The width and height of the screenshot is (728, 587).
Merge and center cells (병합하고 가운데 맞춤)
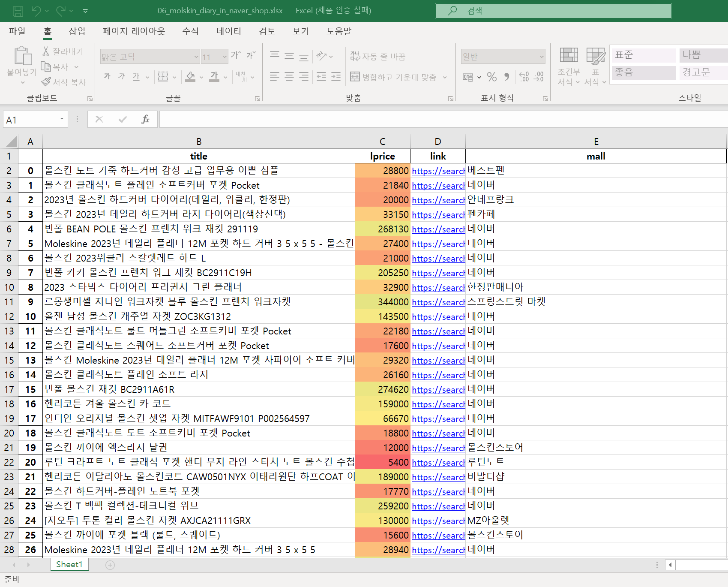pyautogui.click(x=393, y=77)
